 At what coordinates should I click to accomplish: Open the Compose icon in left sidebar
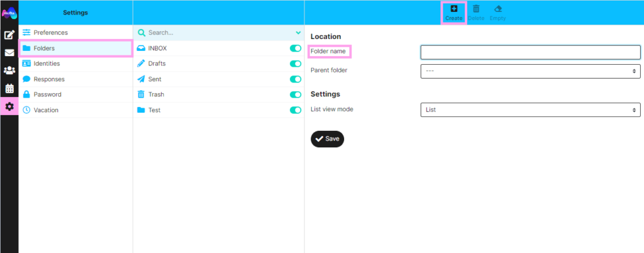tap(9, 35)
